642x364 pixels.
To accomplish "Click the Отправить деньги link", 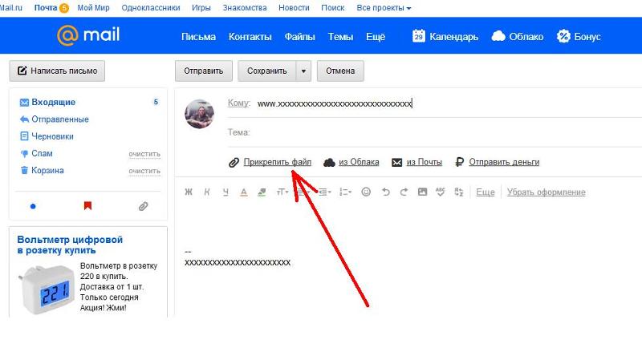I will click(x=504, y=163).
